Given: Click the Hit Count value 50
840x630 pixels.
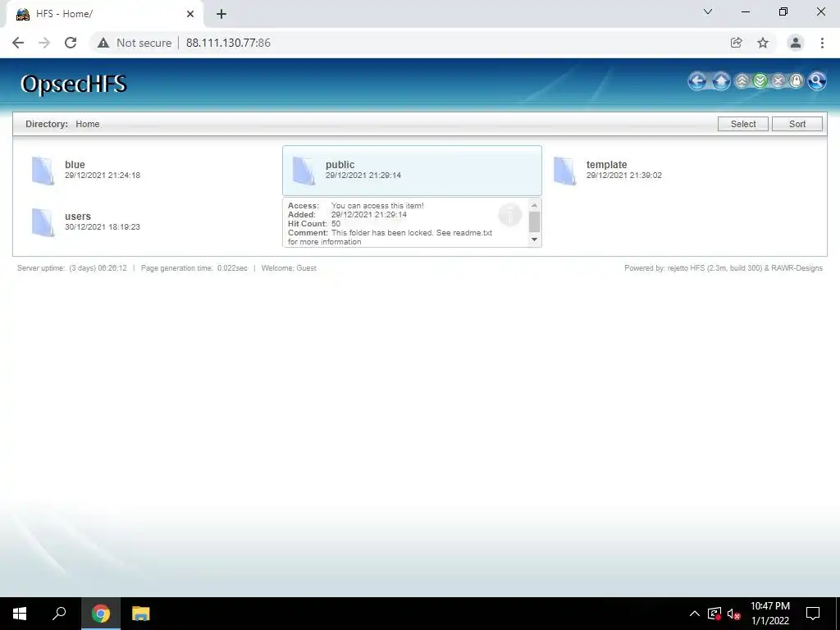Looking at the screenshot, I should (x=336, y=223).
